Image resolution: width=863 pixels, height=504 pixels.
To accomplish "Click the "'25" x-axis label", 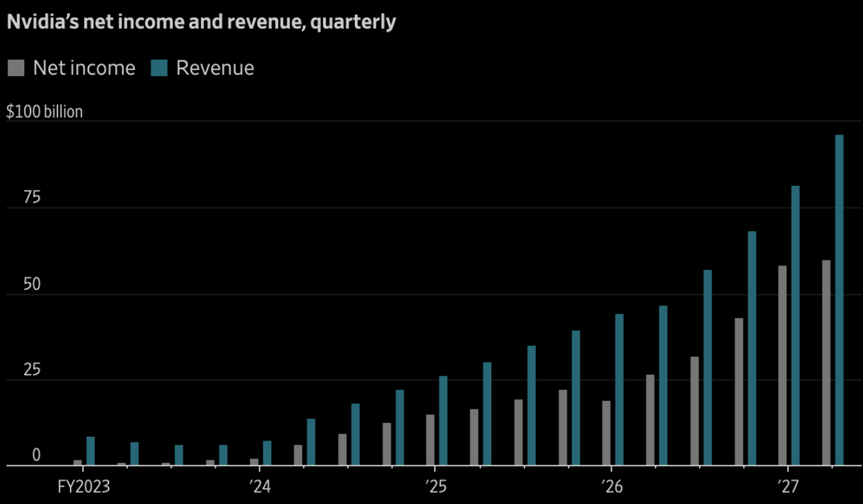I will 435,486.
